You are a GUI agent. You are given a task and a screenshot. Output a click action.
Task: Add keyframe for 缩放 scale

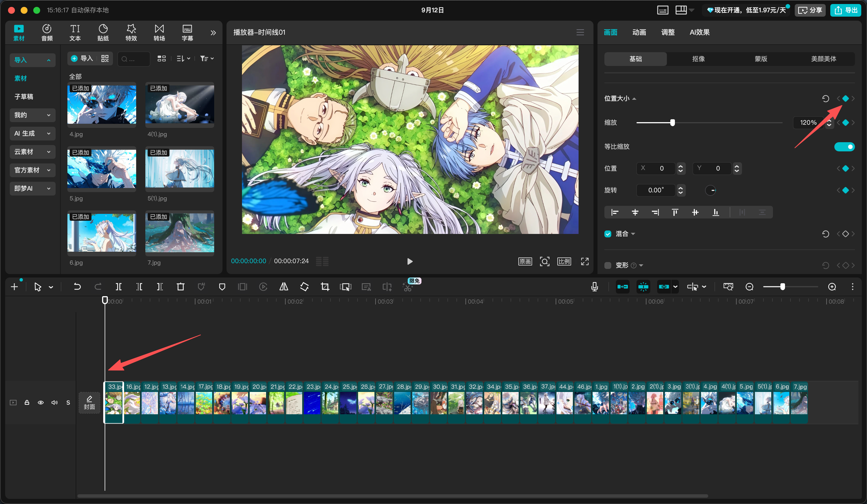pyautogui.click(x=845, y=122)
